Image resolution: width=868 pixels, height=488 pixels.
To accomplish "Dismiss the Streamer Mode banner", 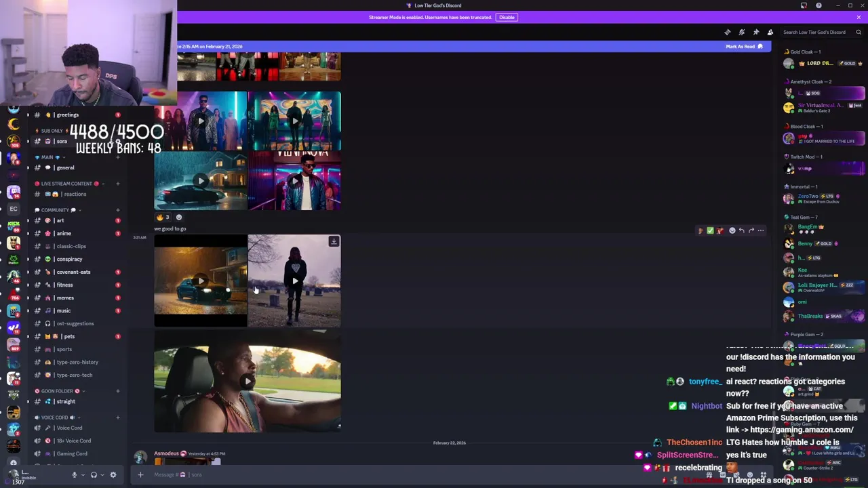I will coord(859,17).
